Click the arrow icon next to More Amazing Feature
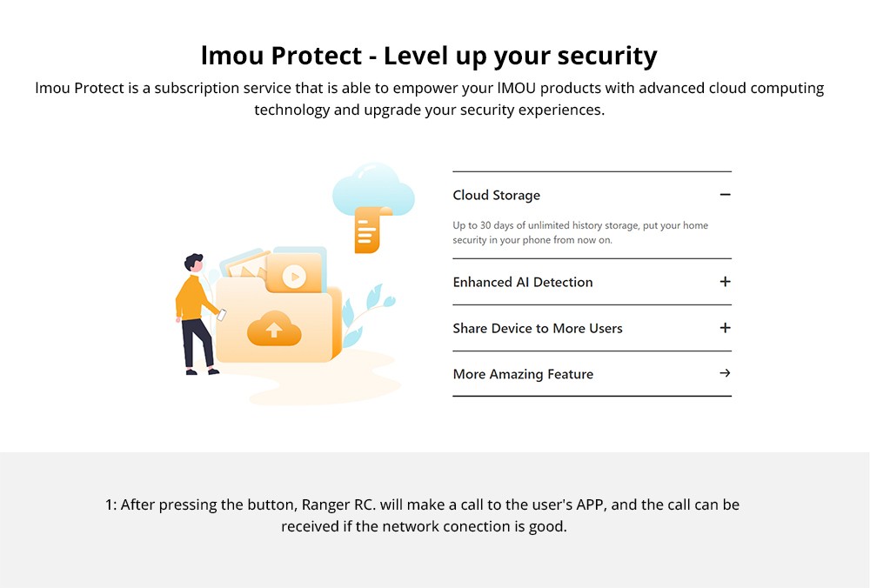Image resolution: width=870 pixels, height=588 pixels. coord(725,373)
